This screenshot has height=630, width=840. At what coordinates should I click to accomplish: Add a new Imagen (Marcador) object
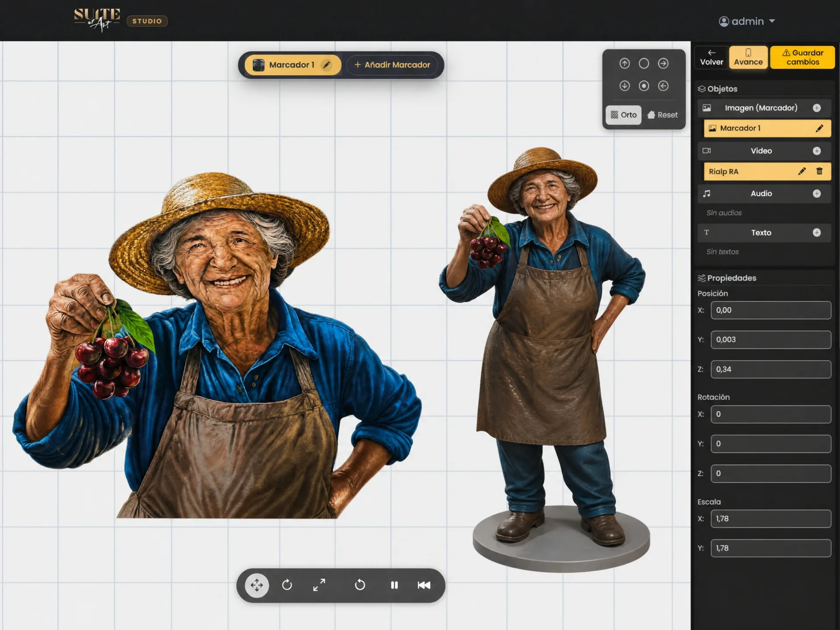(816, 108)
